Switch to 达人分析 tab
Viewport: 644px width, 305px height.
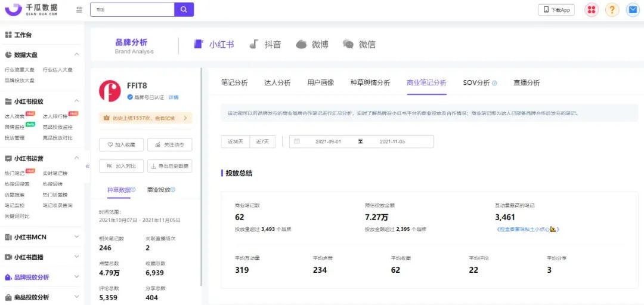coord(277,82)
